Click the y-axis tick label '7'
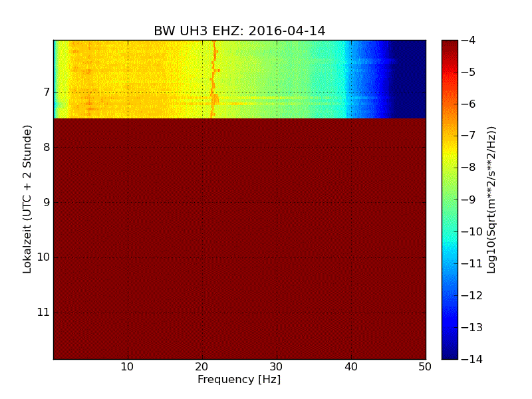This screenshot has width=532, height=399. coord(47,92)
